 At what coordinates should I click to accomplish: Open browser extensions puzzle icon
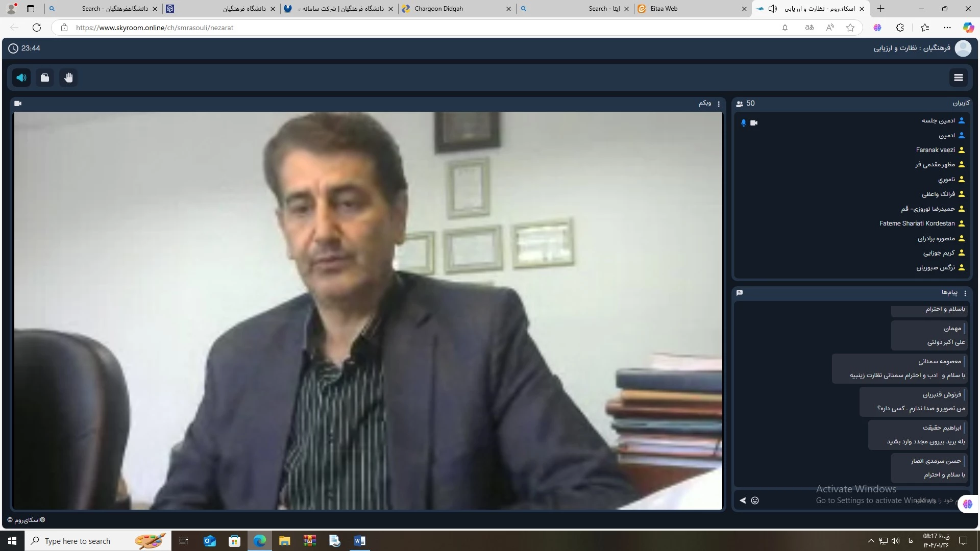click(900, 28)
